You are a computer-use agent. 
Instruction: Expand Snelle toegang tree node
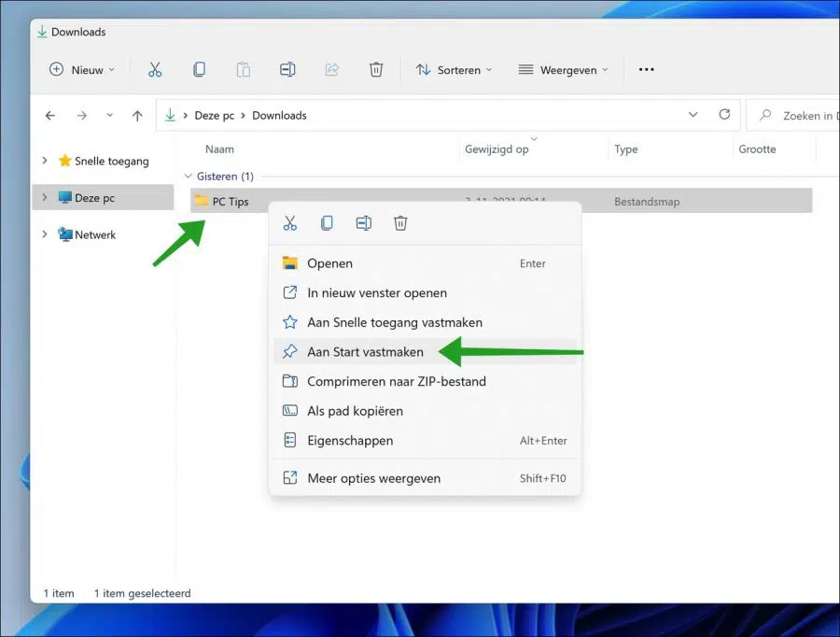pos(45,161)
